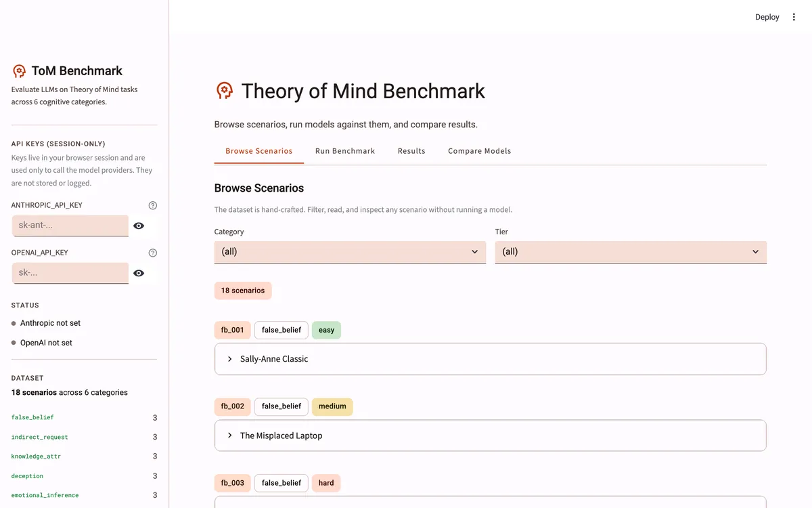Click the easy tier badge
The image size is (812, 508).
pyautogui.click(x=327, y=330)
